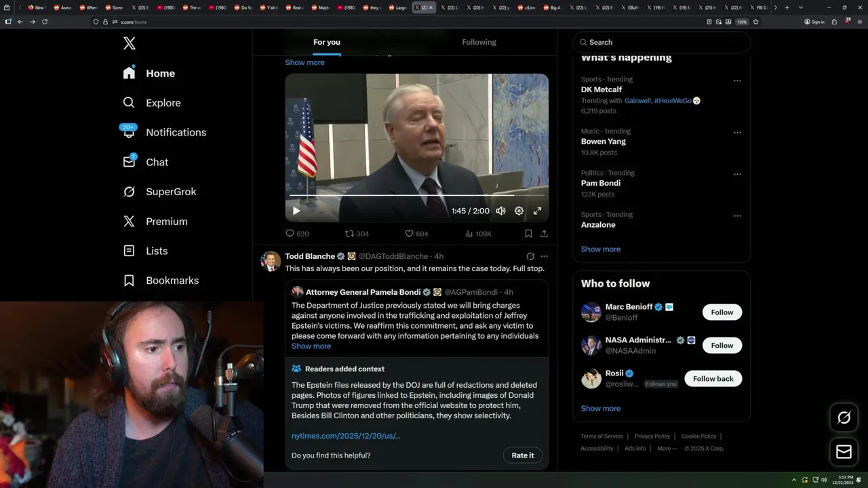
Task: Open Todd Blanche's profile avatar
Action: (271, 261)
